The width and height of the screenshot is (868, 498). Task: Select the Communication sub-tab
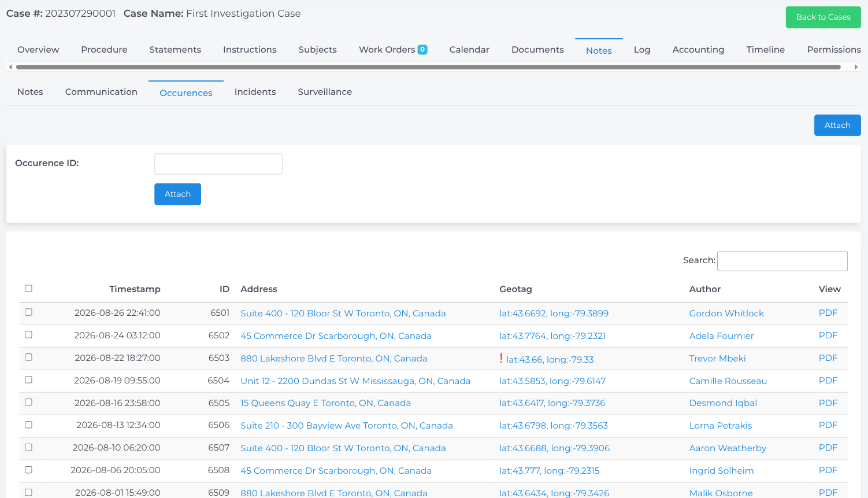[101, 92]
